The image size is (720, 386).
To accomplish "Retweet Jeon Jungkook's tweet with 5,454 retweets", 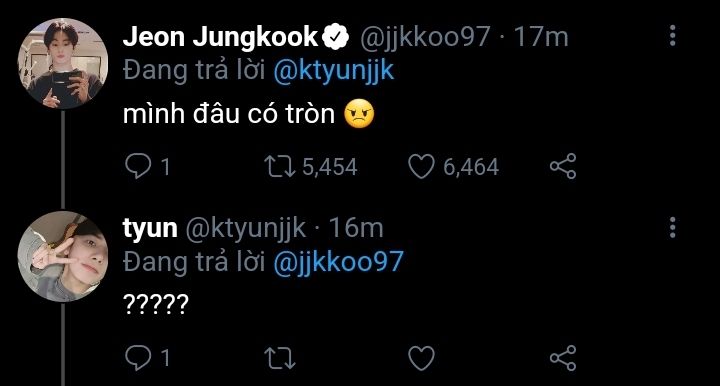I will pos(280,166).
